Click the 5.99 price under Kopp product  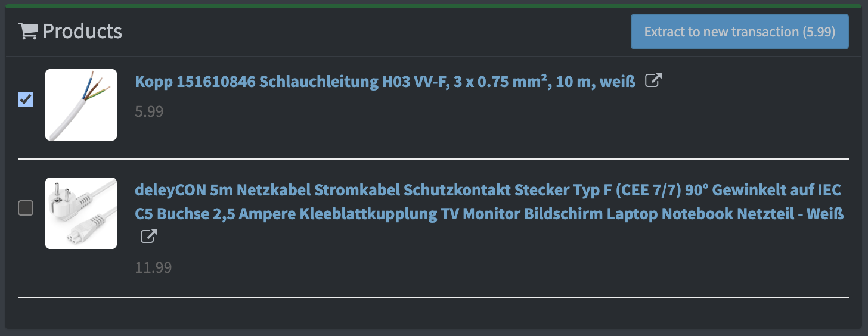(x=149, y=111)
